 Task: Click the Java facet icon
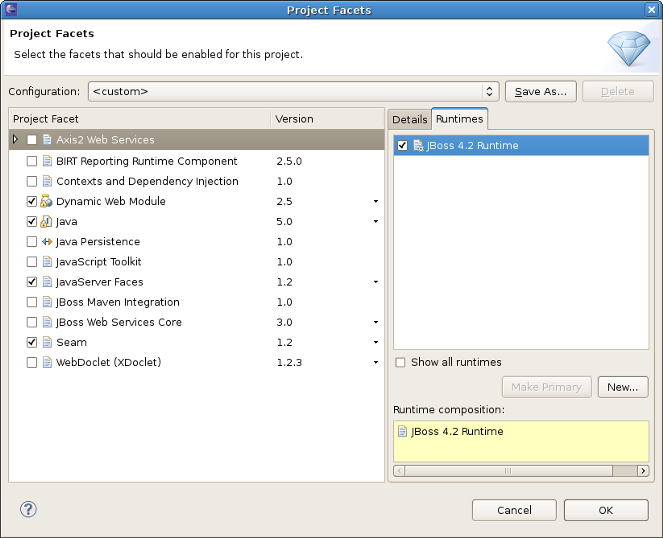click(x=47, y=222)
